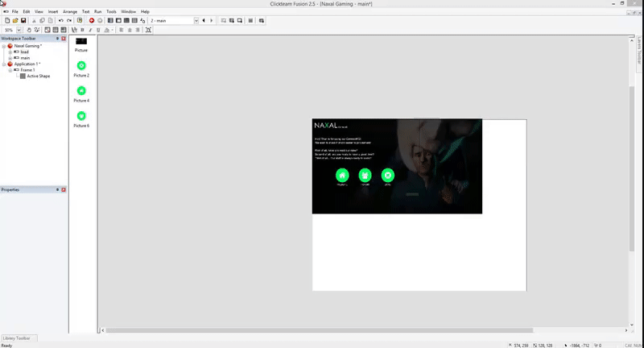Center align the text
The image size is (644, 348).
click(130, 30)
